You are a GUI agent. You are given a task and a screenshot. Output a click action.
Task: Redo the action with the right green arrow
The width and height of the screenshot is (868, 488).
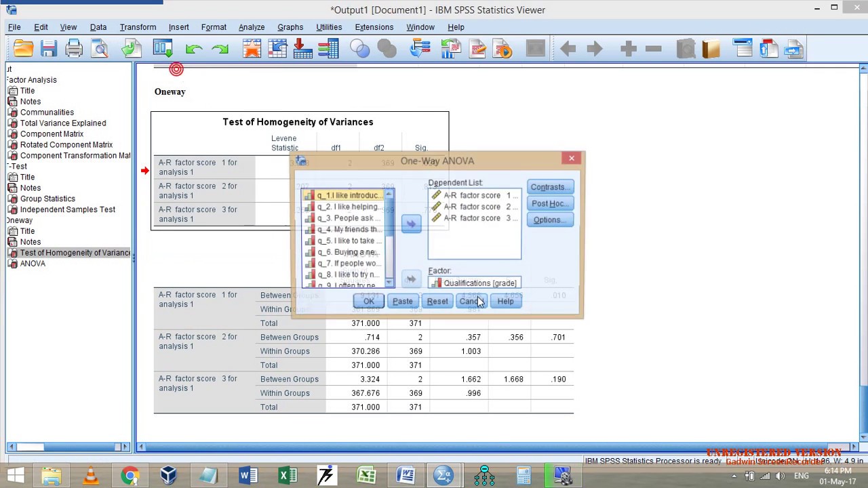(220, 49)
